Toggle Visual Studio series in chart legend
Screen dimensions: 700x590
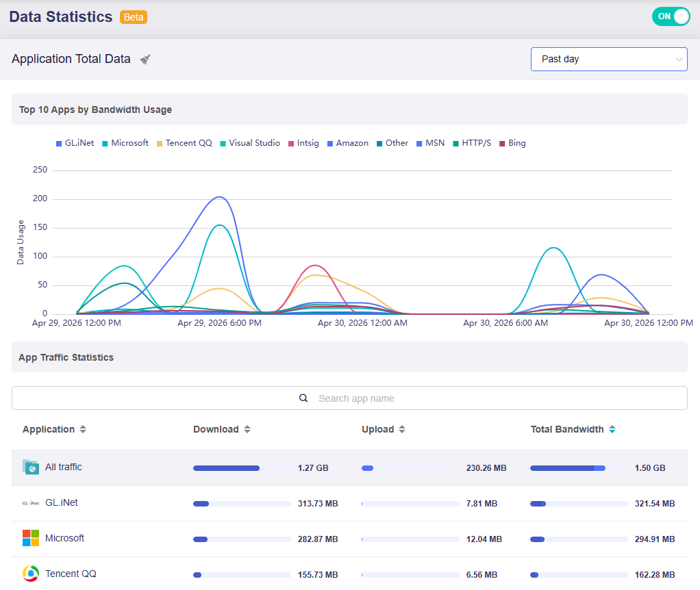(250, 143)
